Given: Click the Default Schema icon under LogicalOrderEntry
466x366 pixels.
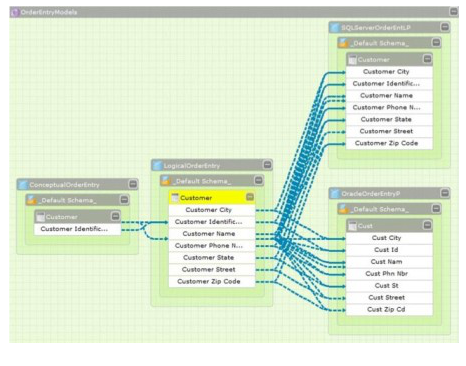Looking at the screenshot, I should tap(166, 181).
